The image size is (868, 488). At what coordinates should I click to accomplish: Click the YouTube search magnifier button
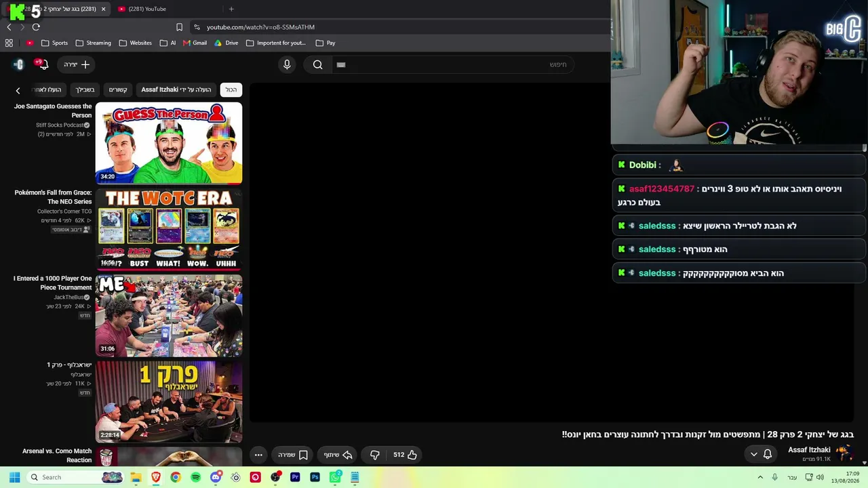tap(317, 64)
